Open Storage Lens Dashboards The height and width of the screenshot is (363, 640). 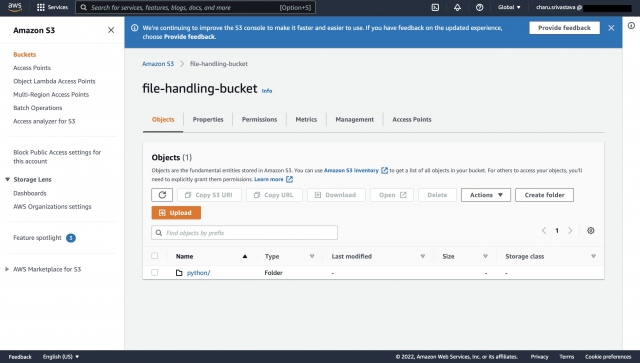point(30,193)
